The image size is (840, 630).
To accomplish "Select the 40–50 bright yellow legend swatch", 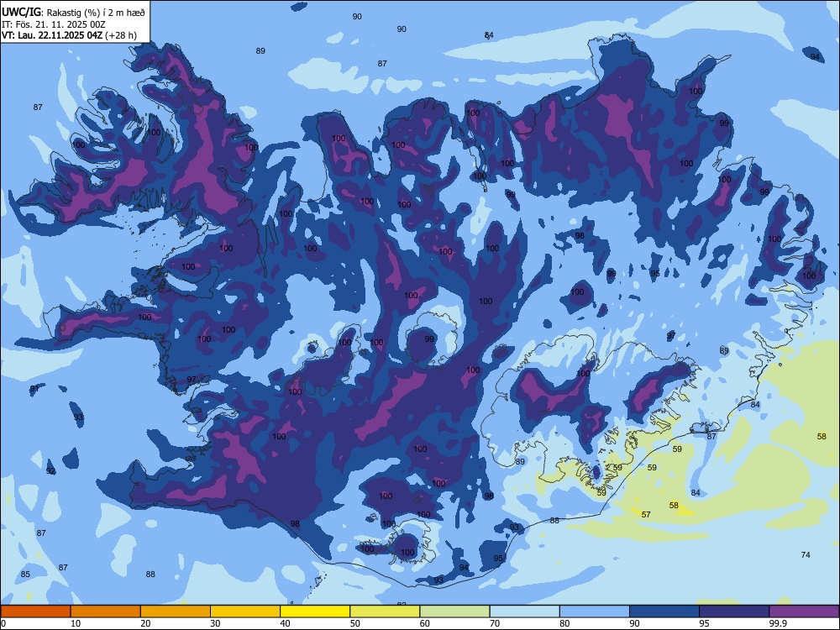I will [315, 612].
